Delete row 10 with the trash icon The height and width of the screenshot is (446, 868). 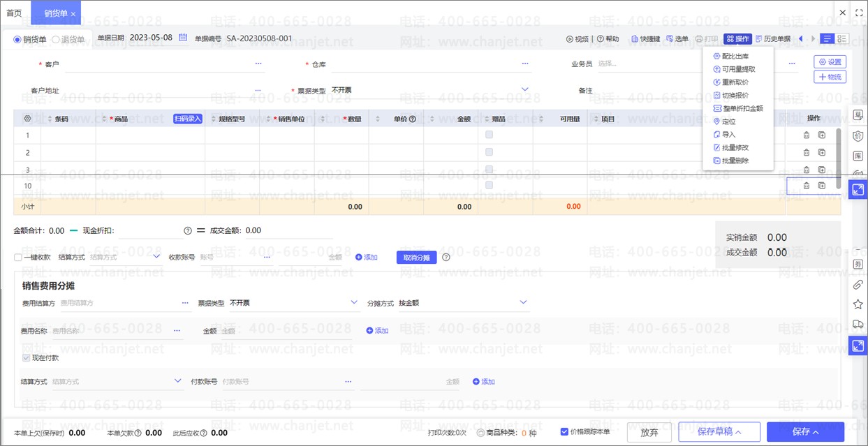806,186
